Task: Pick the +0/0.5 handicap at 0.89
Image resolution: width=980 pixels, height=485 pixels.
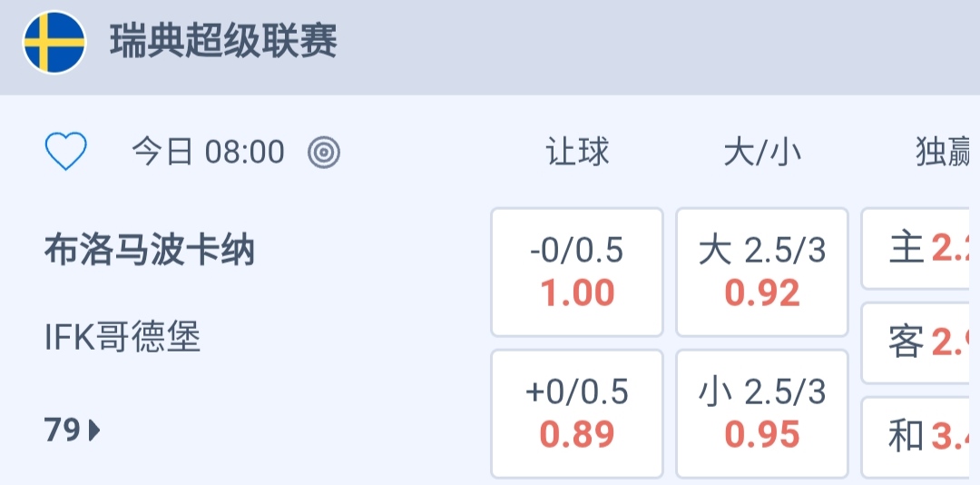Action: pyautogui.click(x=577, y=414)
